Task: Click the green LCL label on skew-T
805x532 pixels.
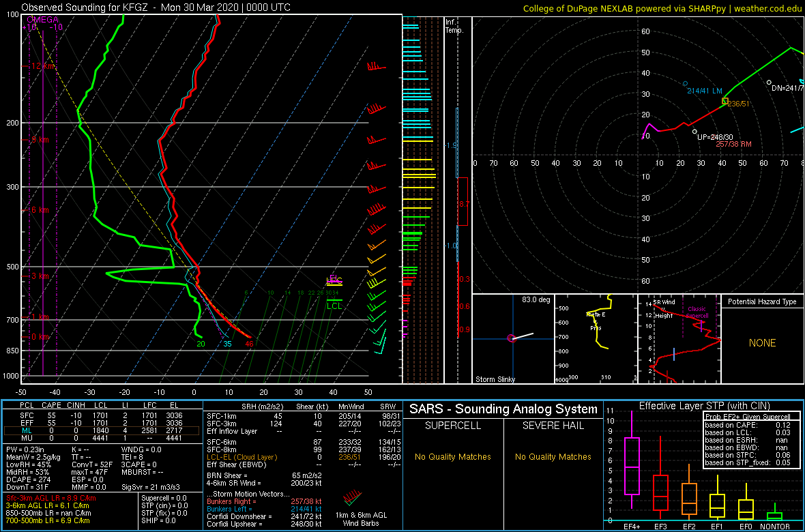Action: point(334,306)
